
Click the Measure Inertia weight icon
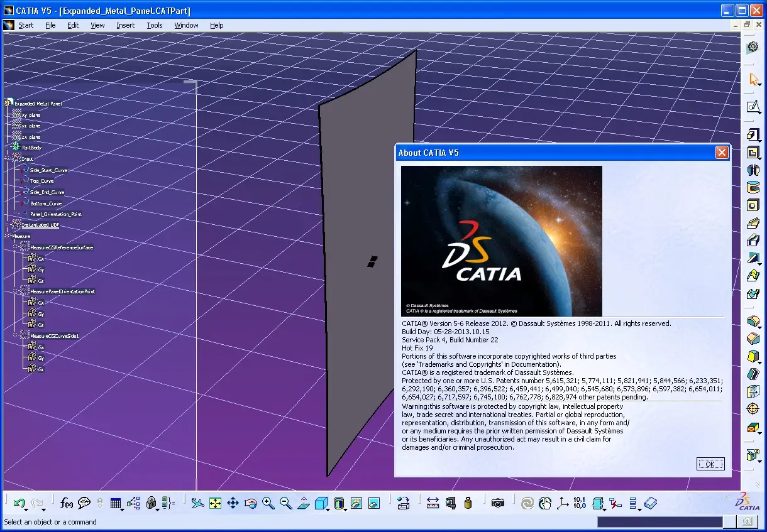point(468,503)
